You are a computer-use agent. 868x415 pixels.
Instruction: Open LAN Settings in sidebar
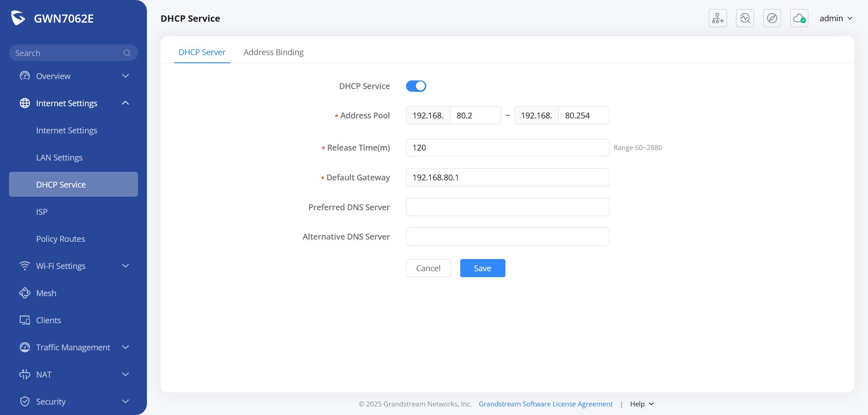click(x=59, y=157)
